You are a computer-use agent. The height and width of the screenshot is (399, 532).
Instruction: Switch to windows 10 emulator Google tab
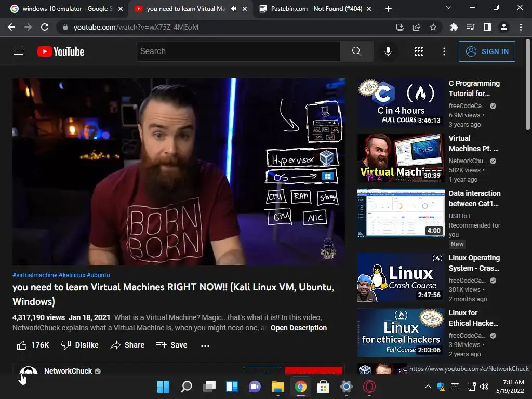coord(67,9)
